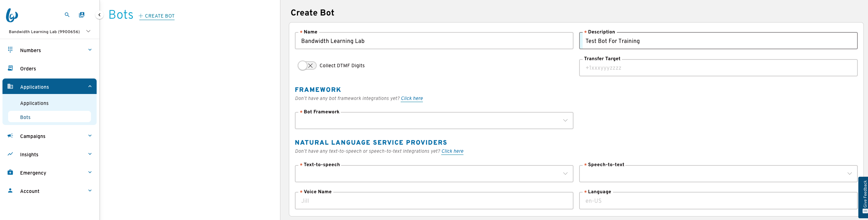Click the Bots page heading
Viewport: 868px width, 220px height.
[x=121, y=15]
